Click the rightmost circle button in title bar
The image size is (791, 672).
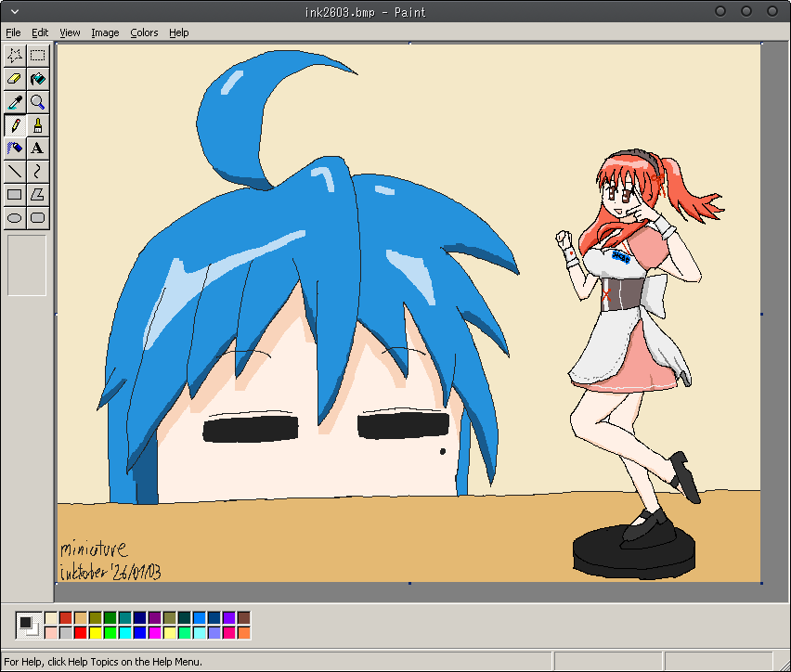tap(772, 11)
